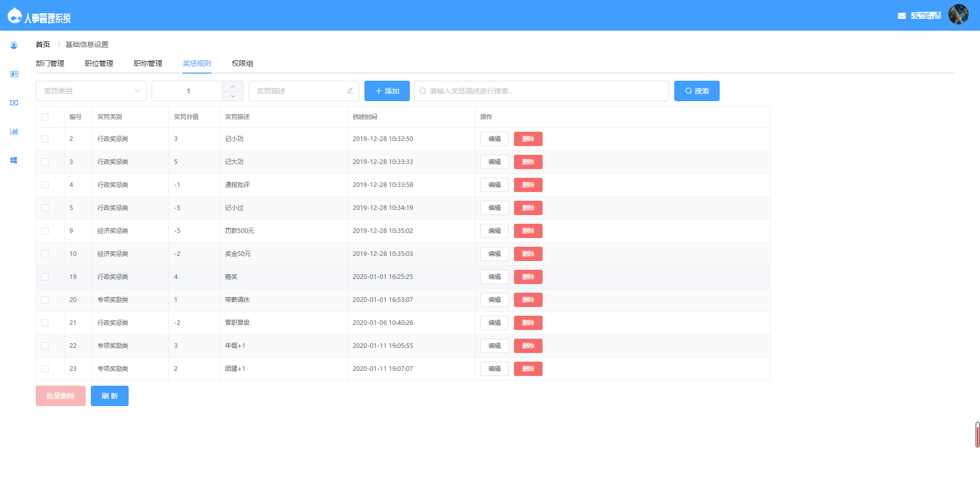Select checkbox for row 罚款500元
The image size is (980, 495).
[45, 231]
